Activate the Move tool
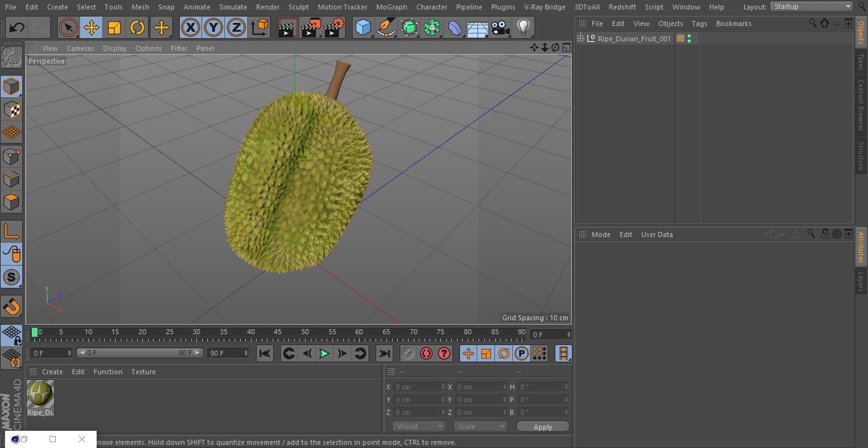Image resolution: width=868 pixels, height=448 pixels. (x=92, y=28)
